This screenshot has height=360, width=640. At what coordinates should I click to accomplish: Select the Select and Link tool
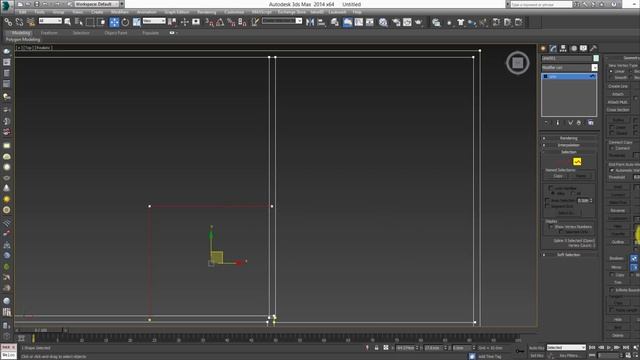[8, 22]
